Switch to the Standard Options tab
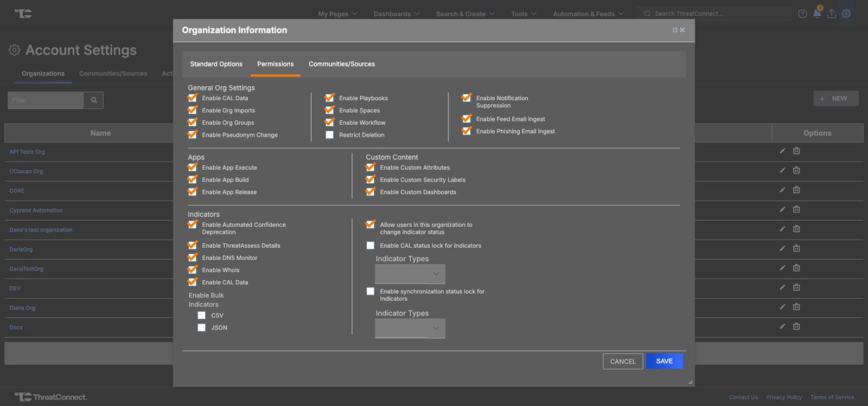 216,64
